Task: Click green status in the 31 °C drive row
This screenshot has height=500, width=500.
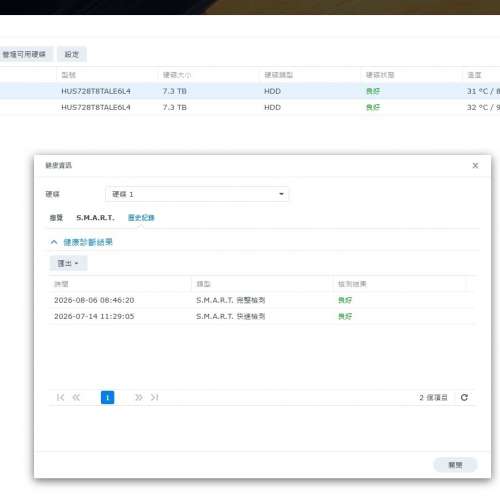Action: pyautogui.click(x=373, y=91)
